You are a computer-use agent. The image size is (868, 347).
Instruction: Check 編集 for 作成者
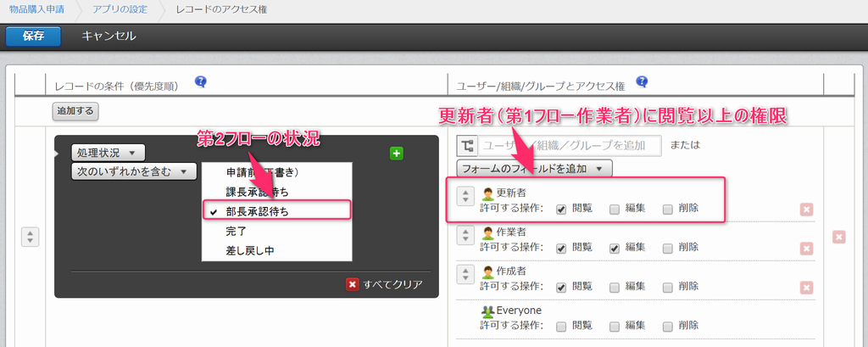point(615,287)
